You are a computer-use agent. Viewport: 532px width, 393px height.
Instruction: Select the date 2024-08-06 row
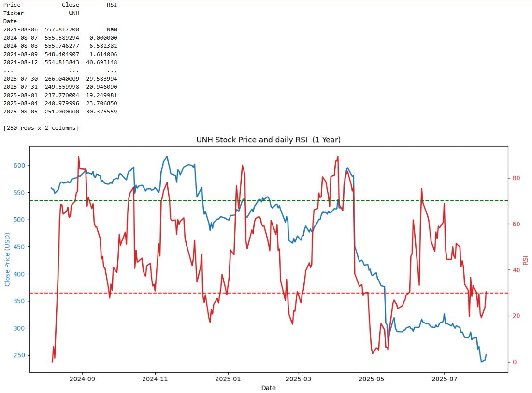tap(21, 29)
